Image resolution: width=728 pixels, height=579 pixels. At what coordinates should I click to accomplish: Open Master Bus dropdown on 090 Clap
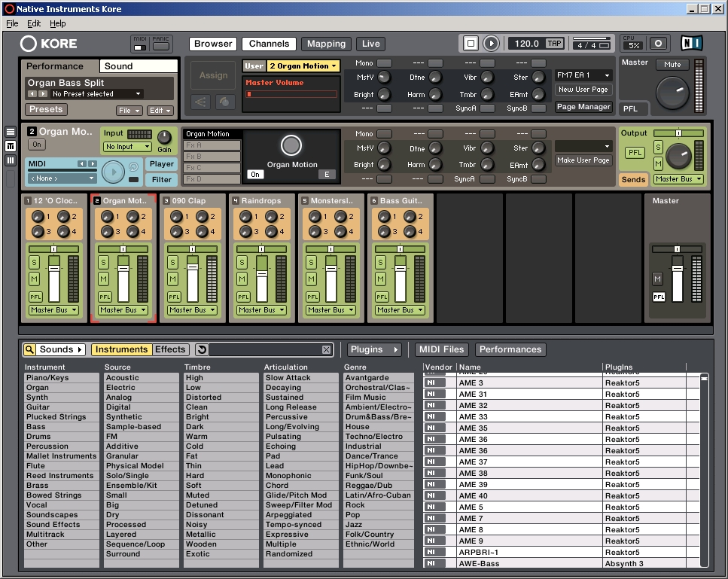click(192, 309)
